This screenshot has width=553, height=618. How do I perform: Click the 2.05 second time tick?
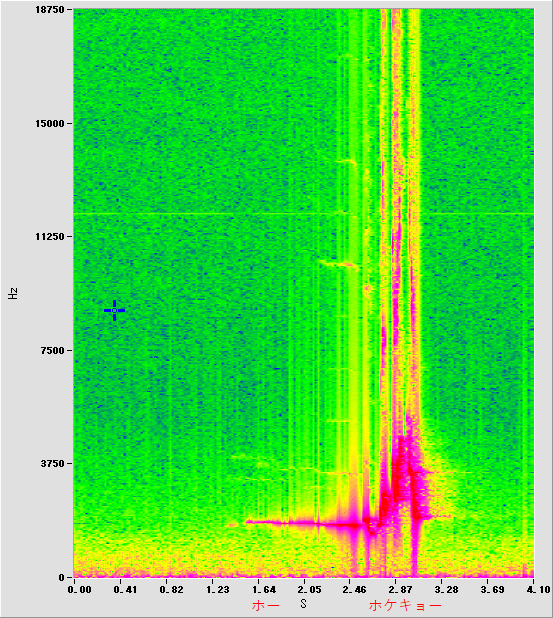tap(309, 590)
